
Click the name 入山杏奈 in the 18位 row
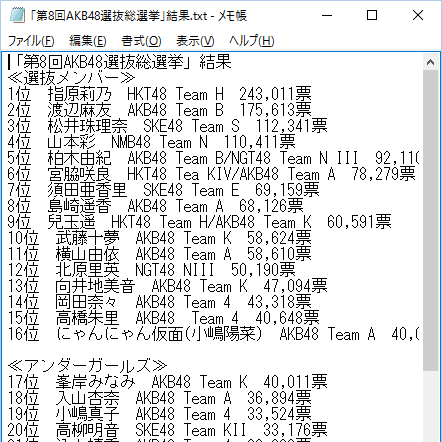pos(87,398)
